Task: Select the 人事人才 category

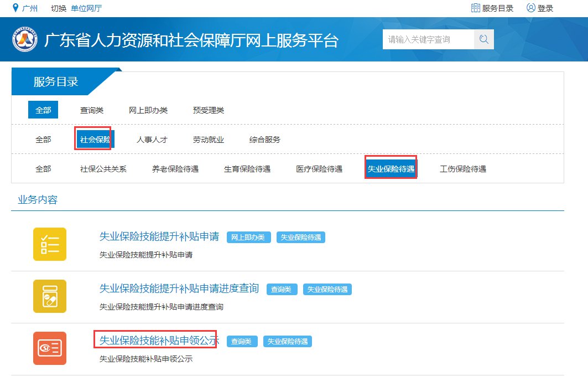Action: pos(152,140)
